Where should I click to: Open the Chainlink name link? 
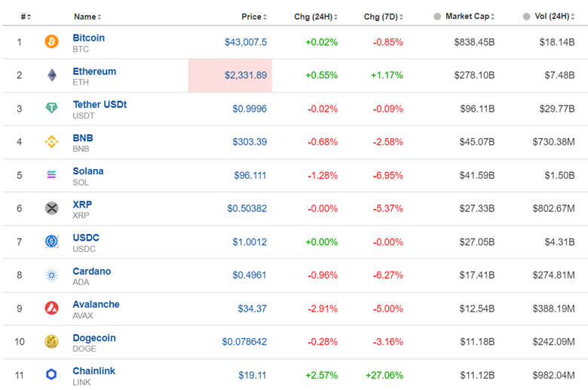click(93, 371)
